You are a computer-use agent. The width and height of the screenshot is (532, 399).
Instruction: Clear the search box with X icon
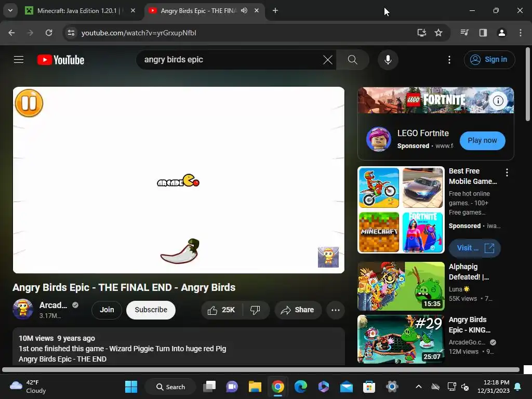tap(327, 60)
